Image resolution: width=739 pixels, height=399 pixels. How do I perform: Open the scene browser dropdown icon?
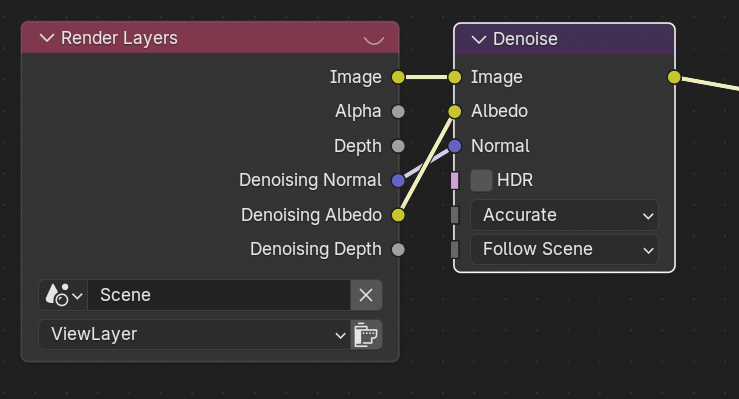pos(64,295)
